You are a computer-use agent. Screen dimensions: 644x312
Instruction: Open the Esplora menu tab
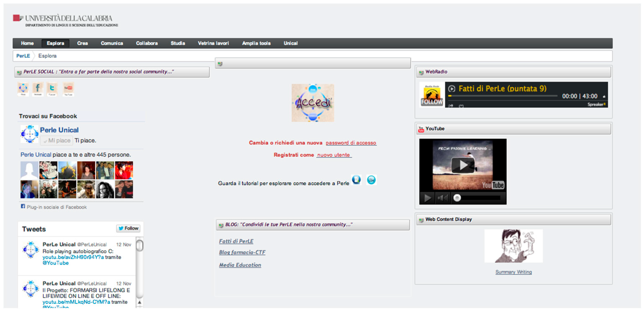point(55,43)
